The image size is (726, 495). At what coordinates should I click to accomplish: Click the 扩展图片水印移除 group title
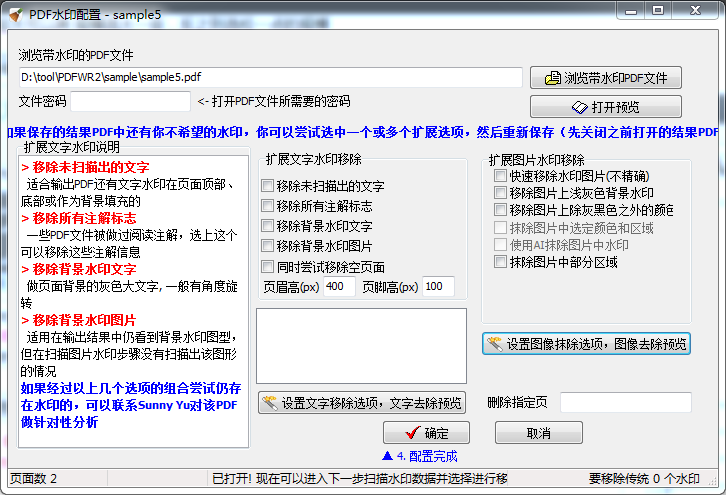click(537, 160)
